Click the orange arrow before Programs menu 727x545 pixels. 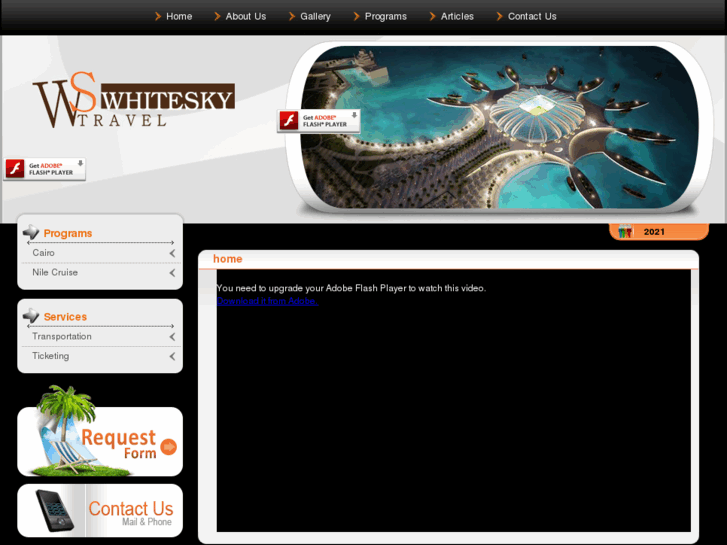point(356,16)
